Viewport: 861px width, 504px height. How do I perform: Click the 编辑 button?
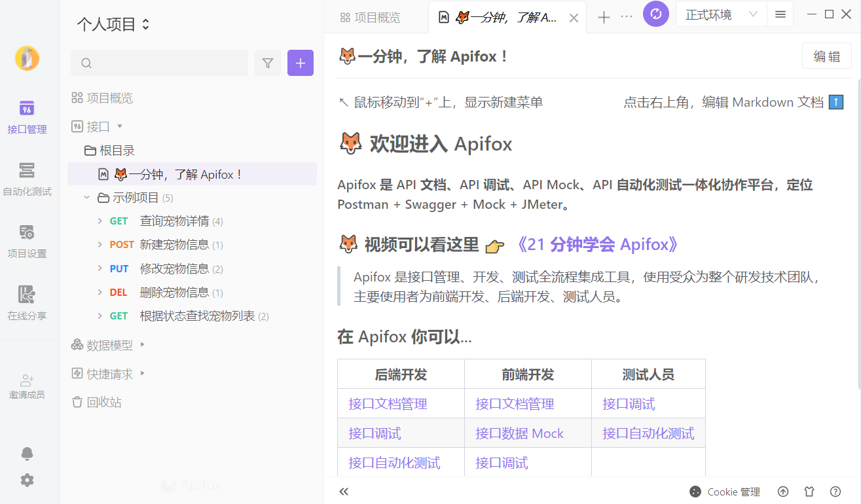(x=826, y=56)
